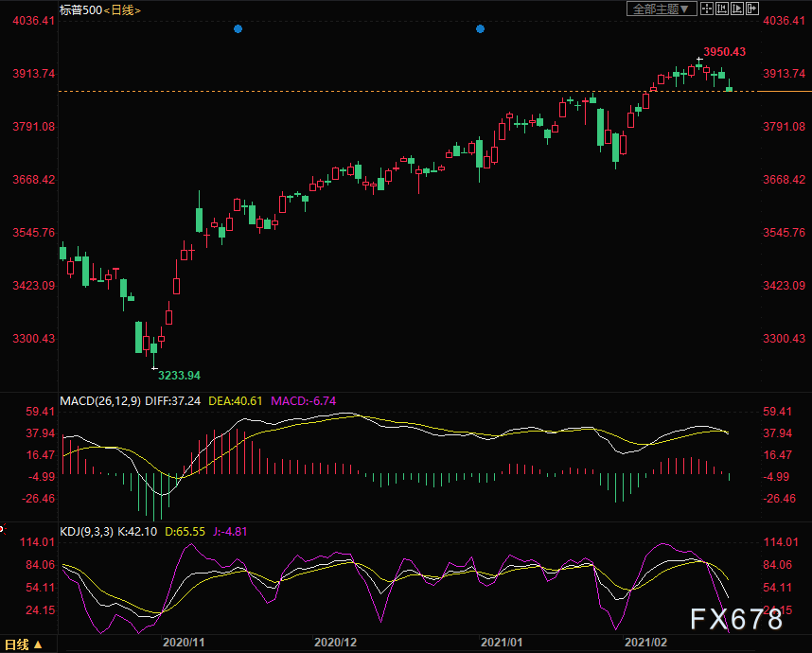Toggle the crosshair cursor icon
This screenshot has width=812, height=653.
click(x=707, y=9)
